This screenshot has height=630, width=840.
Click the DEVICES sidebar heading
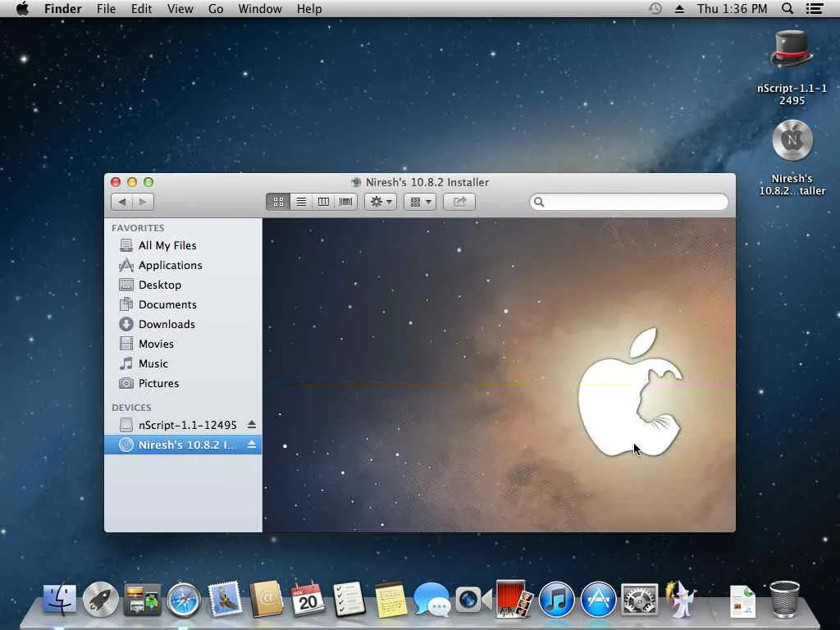coord(131,408)
